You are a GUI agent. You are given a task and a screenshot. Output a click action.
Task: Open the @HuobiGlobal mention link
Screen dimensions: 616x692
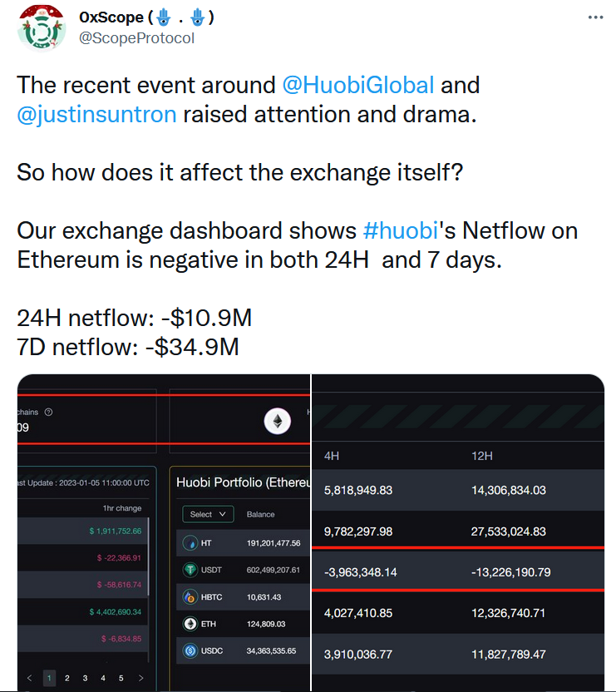(x=358, y=85)
